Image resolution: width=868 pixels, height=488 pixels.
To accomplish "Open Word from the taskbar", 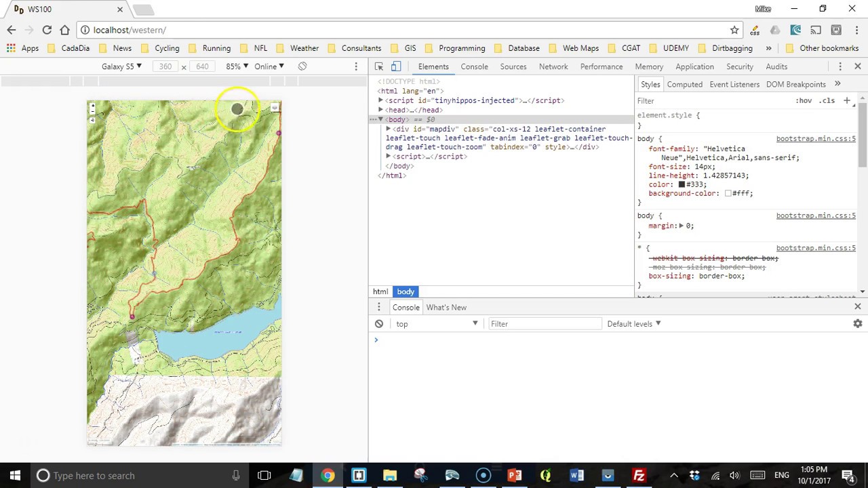I will click(576, 475).
